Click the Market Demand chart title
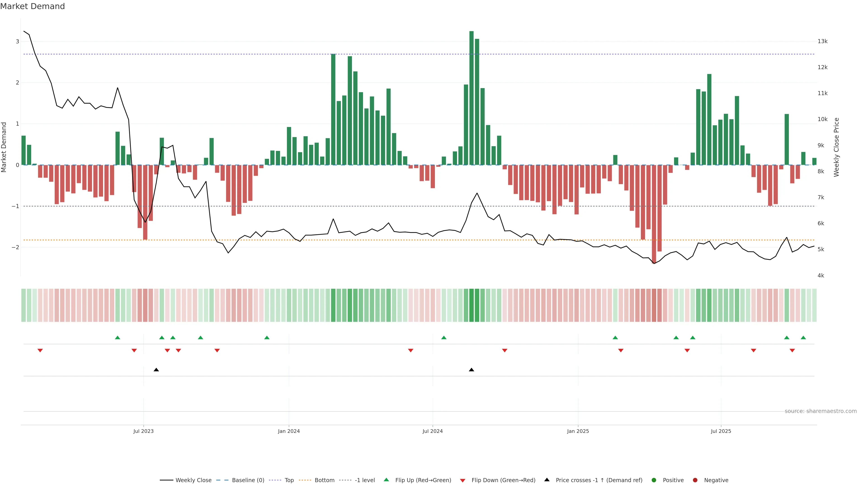 click(x=32, y=6)
